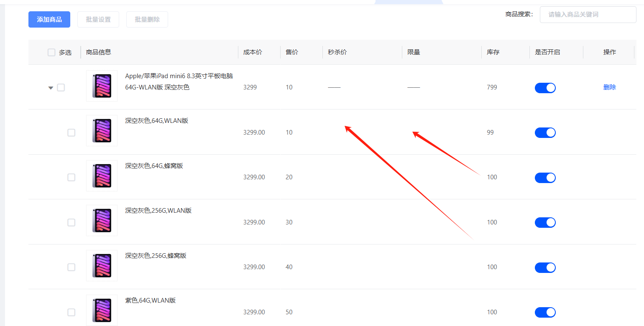Turn off switch for Apple/苹果iPad mini6 parent row
This screenshot has width=644, height=326.
[x=545, y=88]
